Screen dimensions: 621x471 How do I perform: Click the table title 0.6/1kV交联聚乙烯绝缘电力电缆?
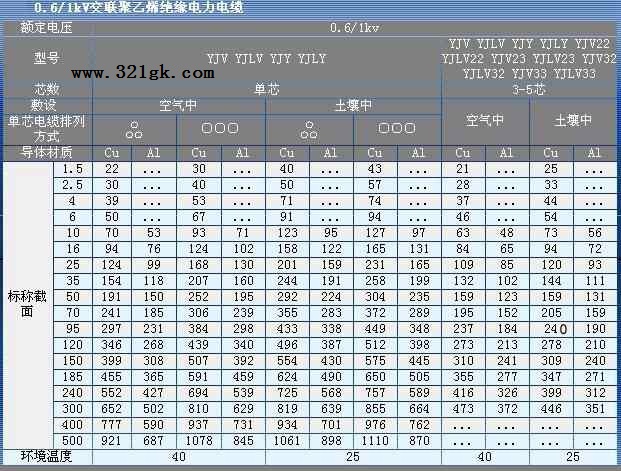pos(139,7)
